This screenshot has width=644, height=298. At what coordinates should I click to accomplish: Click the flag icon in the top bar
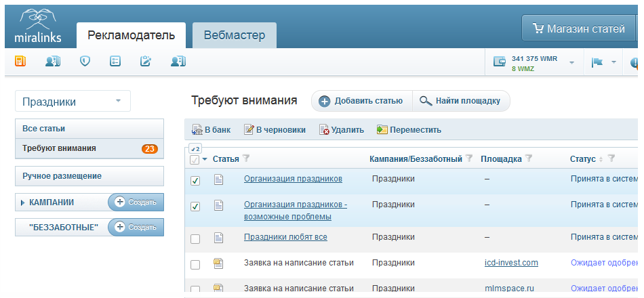597,62
